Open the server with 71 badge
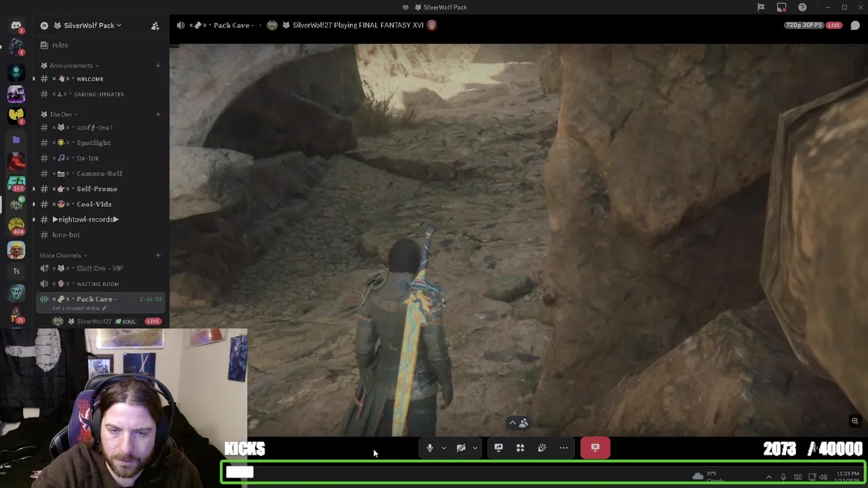The image size is (868, 488). point(16,316)
